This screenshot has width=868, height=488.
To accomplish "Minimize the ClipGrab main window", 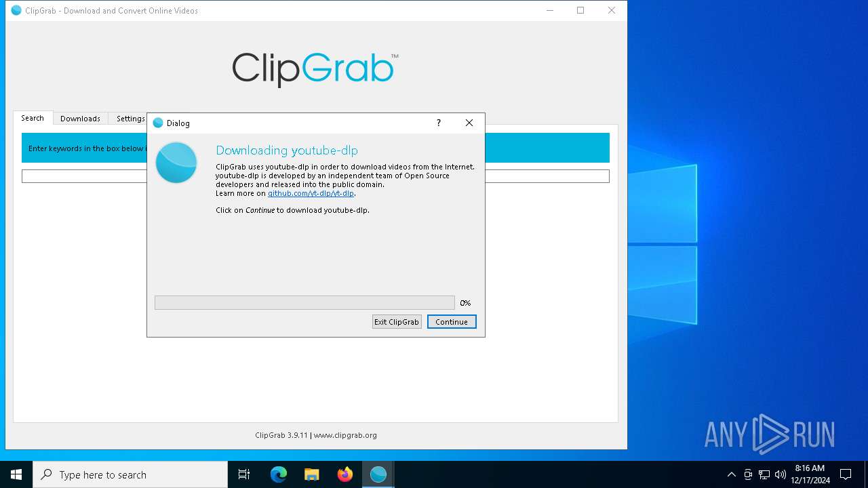I will click(x=549, y=10).
